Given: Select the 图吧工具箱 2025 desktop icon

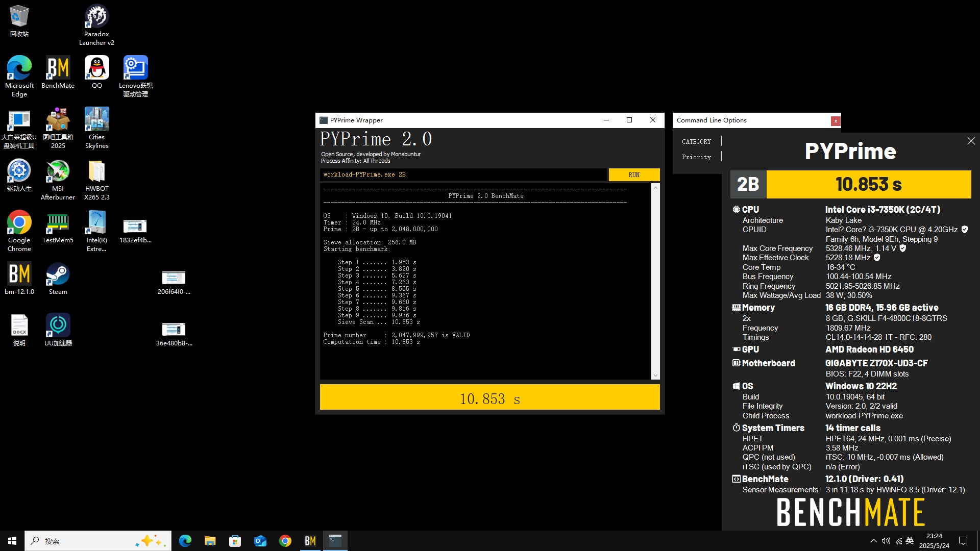Looking at the screenshot, I should coord(58,128).
